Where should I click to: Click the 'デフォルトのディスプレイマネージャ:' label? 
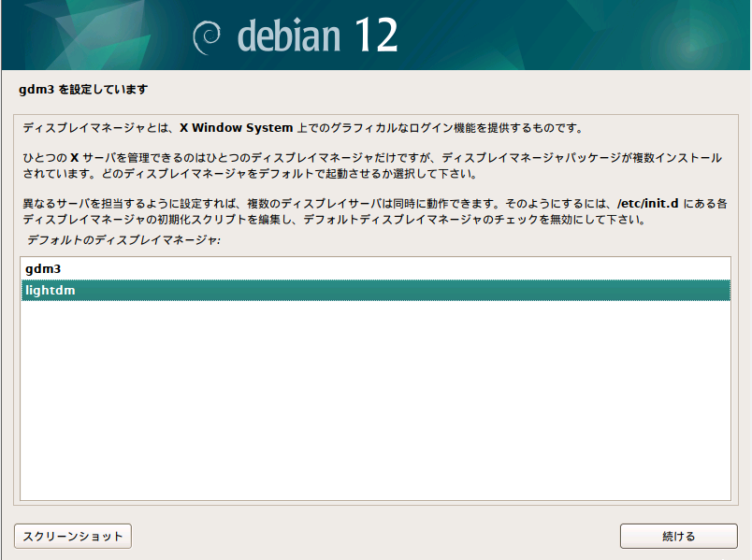123,239
